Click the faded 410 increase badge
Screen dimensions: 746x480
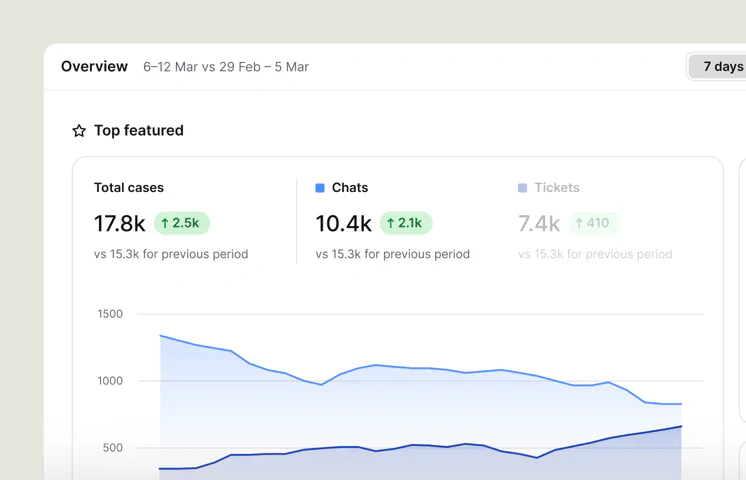click(594, 223)
